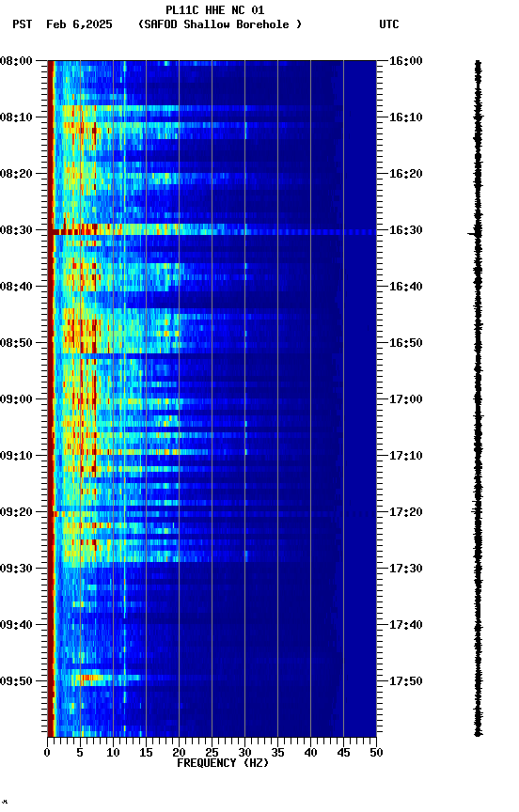Click the 08:20 PST time label
Viewport: 519px width, 812px height.
point(16,174)
